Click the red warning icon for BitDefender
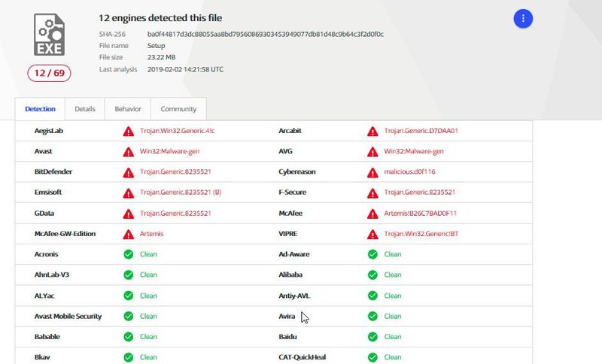This screenshot has height=364, width=602. (x=128, y=173)
